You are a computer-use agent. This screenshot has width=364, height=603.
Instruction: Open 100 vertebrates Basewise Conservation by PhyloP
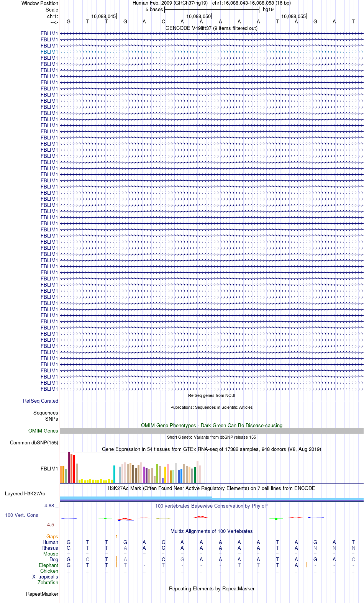[212, 506]
